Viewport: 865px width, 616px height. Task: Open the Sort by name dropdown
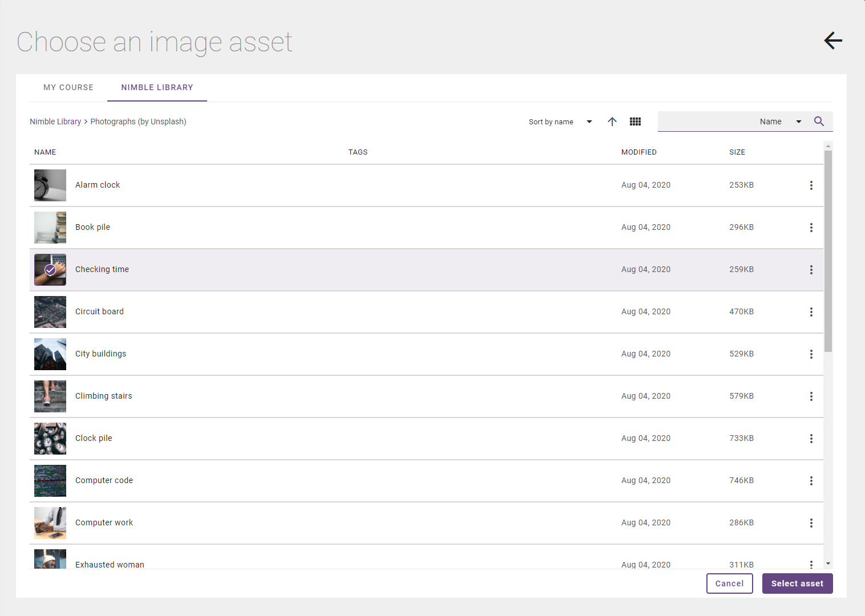(560, 121)
